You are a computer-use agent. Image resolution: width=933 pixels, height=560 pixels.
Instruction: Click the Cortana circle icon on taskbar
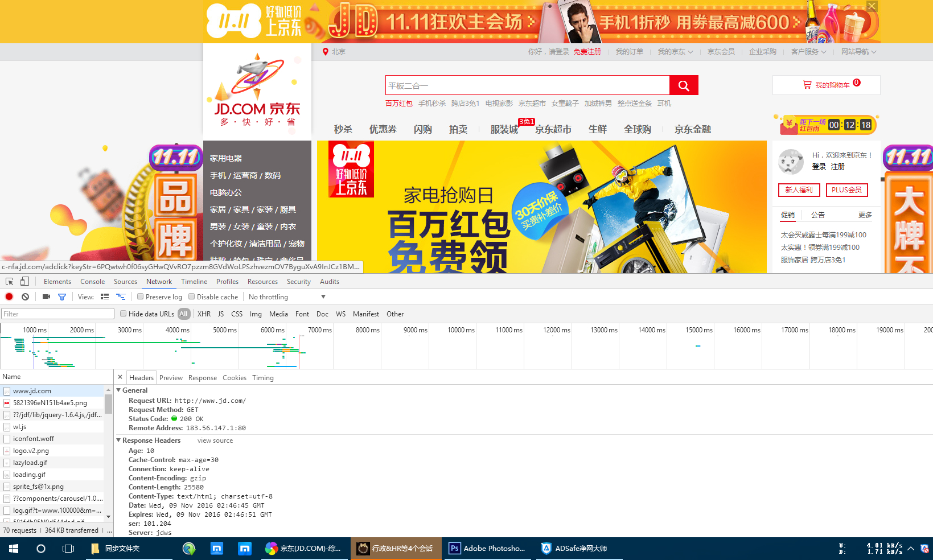(x=41, y=549)
